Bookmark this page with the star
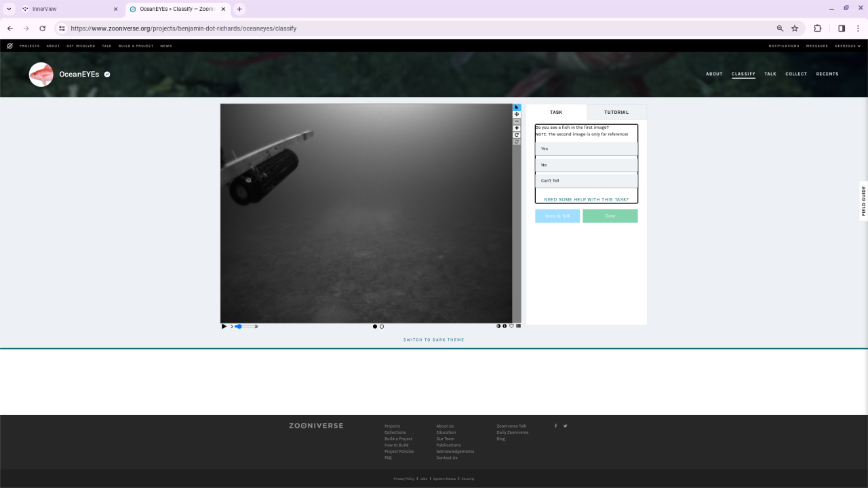 click(795, 28)
